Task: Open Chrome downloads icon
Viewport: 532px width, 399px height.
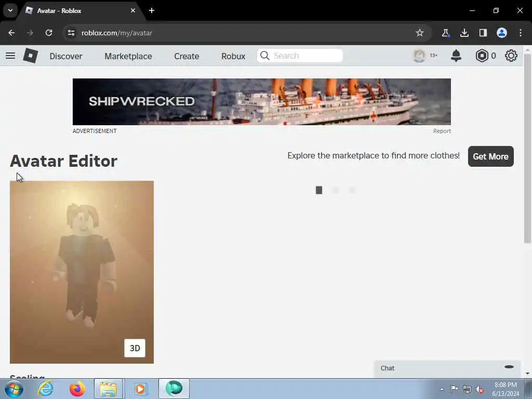Action: tap(464, 33)
